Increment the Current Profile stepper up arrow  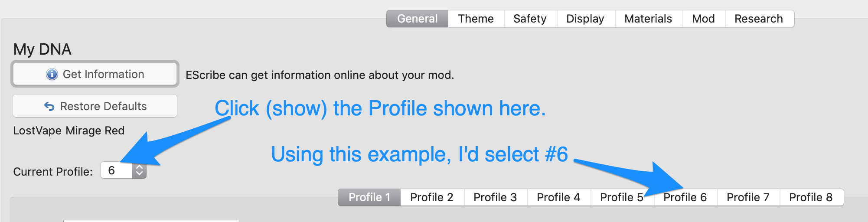(139, 167)
